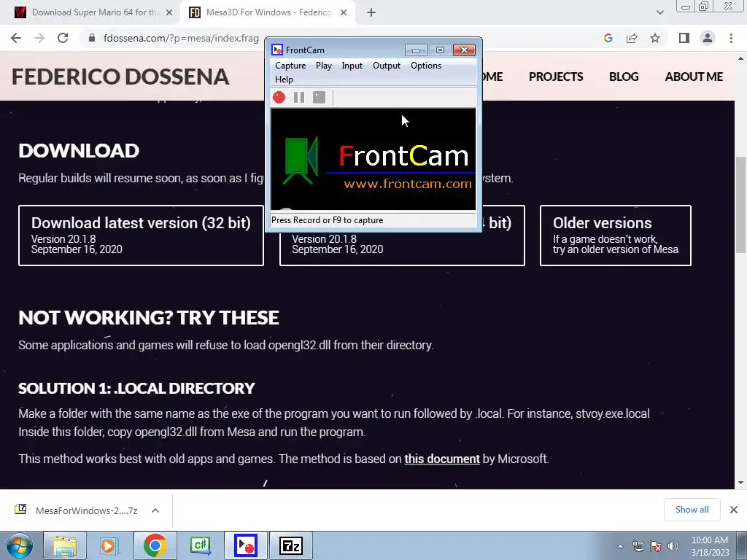Click the scrollbar up arrow
This screenshot has width=747, height=560.
740,58
